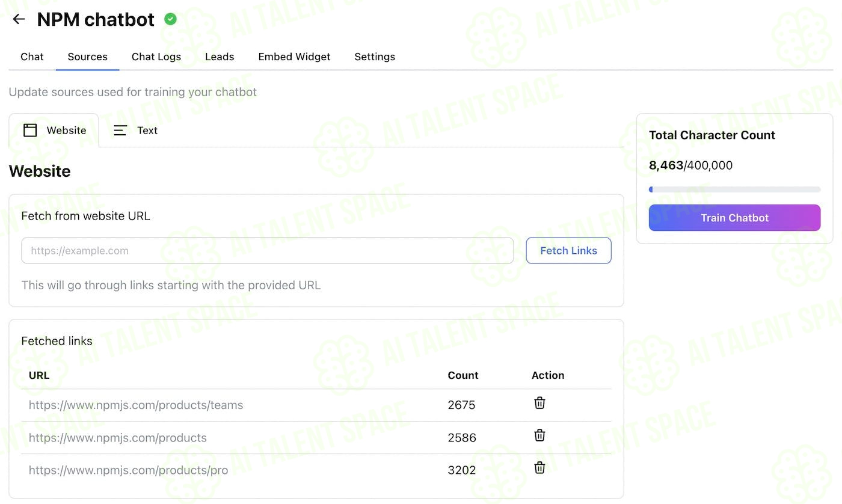Go to the Embed Widget tab

pyautogui.click(x=294, y=57)
